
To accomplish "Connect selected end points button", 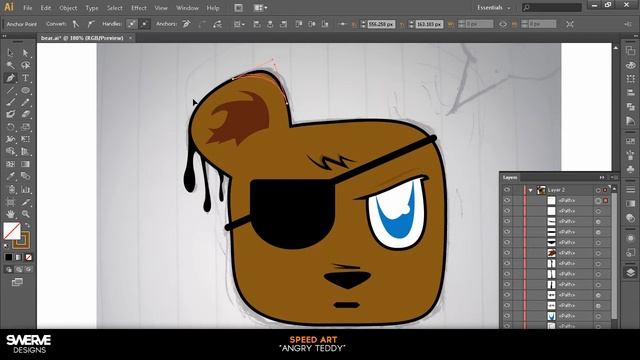I will pos(202,24).
